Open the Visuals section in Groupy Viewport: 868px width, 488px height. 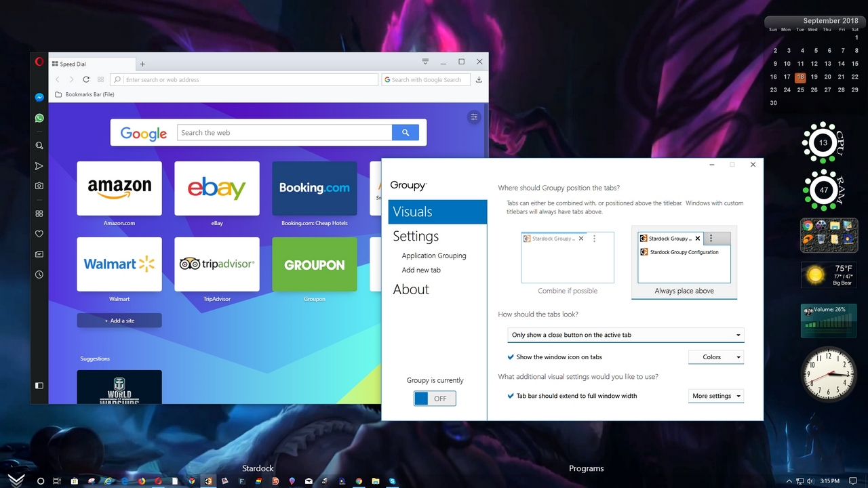[x=437, y=211]
